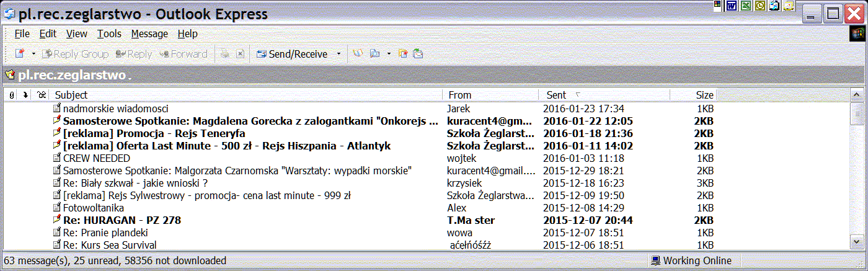
Task: Click the Windows logo throbber icon
Action: click(x=857, y=33)
